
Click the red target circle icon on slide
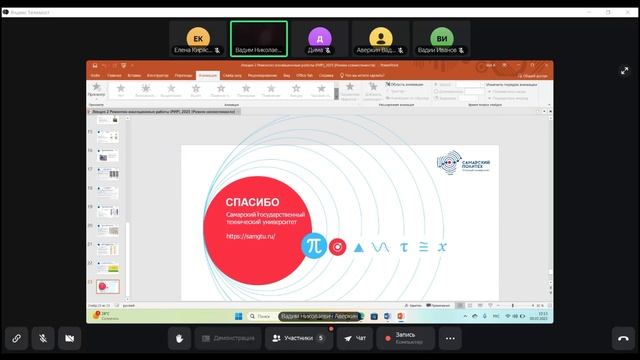tap(338, 247)
